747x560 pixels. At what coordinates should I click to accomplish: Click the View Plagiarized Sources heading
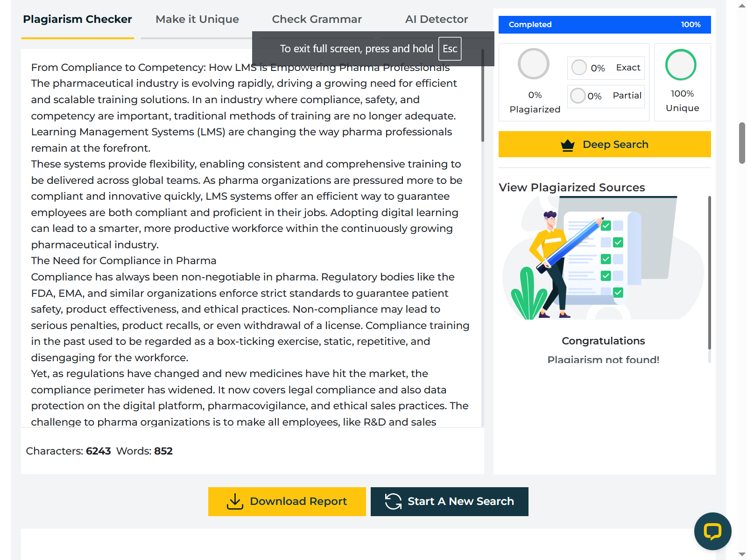[x=572, y=188]
